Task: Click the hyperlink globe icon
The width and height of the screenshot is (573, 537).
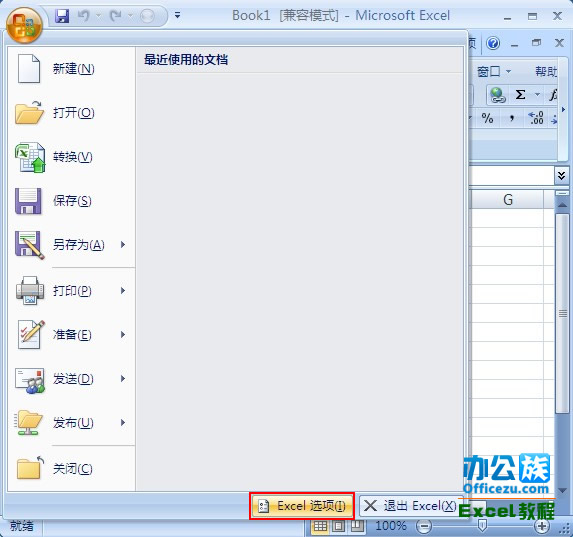Action: point(497,95)
